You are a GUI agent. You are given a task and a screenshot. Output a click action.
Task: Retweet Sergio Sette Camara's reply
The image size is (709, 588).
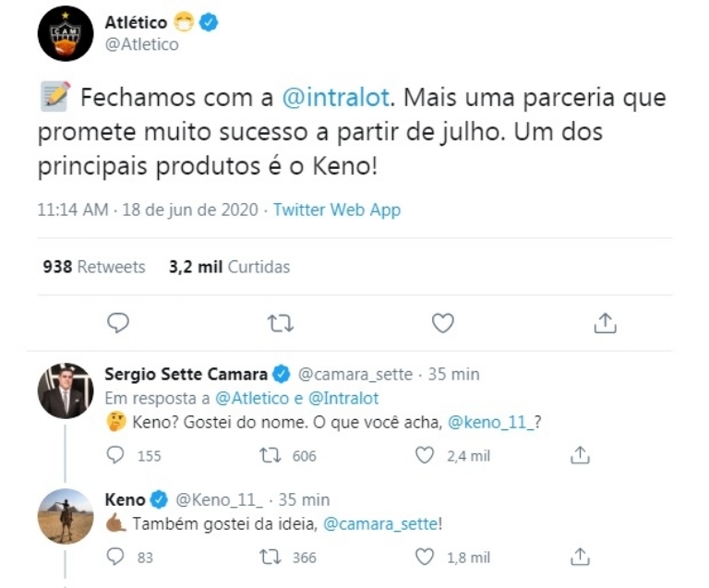pos(270,455)
